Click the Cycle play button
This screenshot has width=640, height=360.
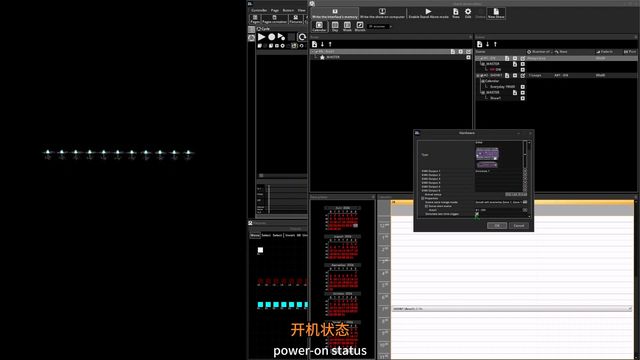click(262, 37)
